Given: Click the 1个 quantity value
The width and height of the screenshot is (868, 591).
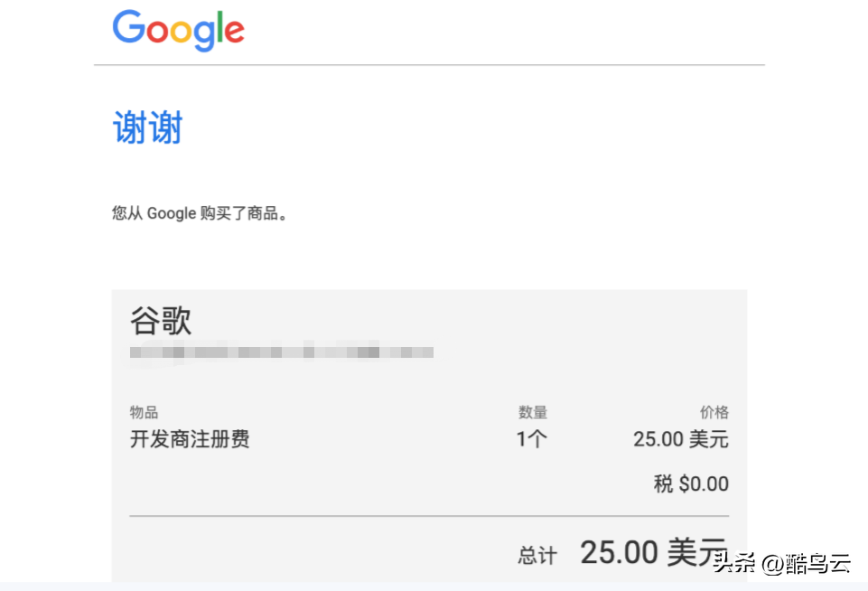Looking at the screenshot, I should [532, 440].
